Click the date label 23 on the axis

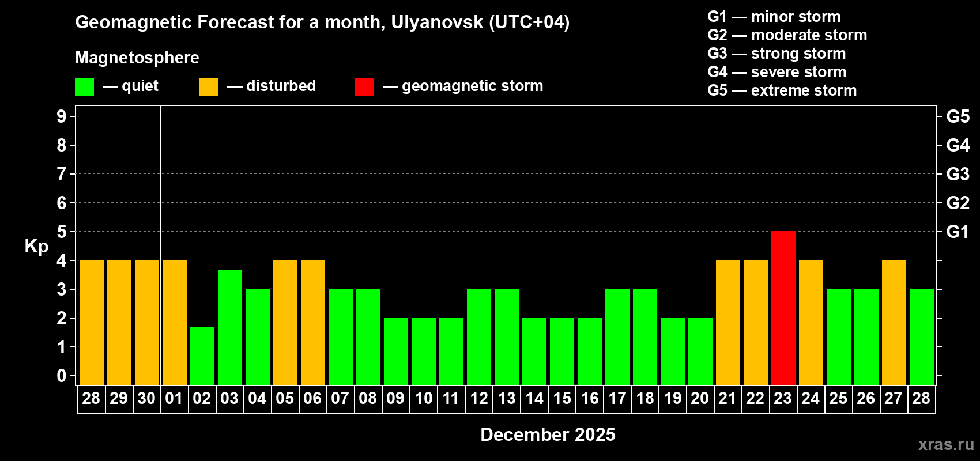point(783,399)
